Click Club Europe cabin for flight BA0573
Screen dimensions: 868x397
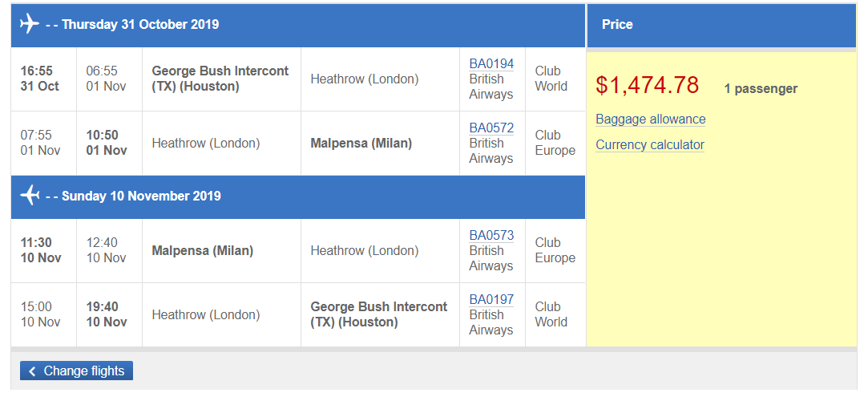point(555,250)
